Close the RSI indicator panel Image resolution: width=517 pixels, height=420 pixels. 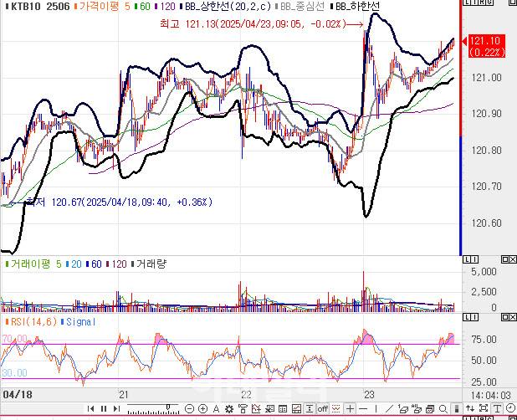(513, 317)
